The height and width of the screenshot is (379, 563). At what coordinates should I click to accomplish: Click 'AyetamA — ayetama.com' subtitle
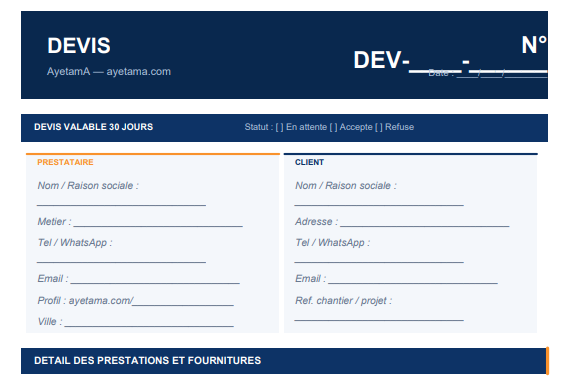tap(109, 71)
